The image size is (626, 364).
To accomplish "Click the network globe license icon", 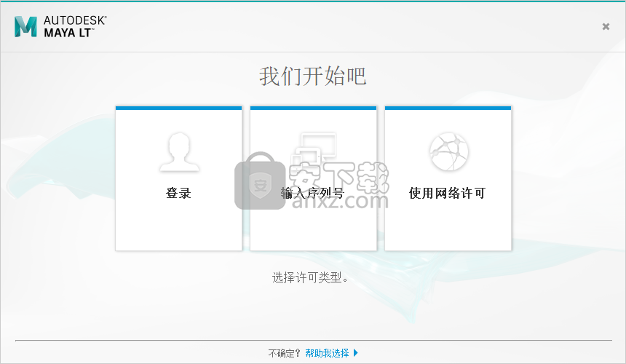I will pyautogui.click(x=448, y=151).
